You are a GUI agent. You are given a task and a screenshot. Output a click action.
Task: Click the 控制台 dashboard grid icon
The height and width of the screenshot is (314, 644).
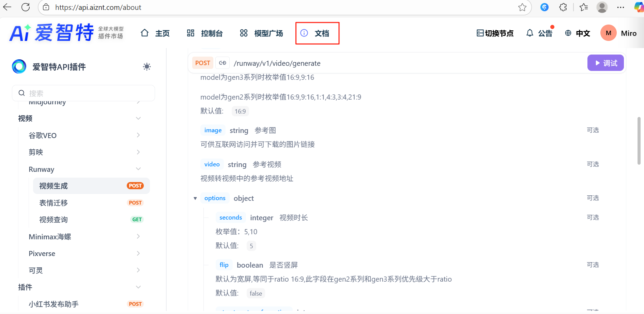[190, 33]
